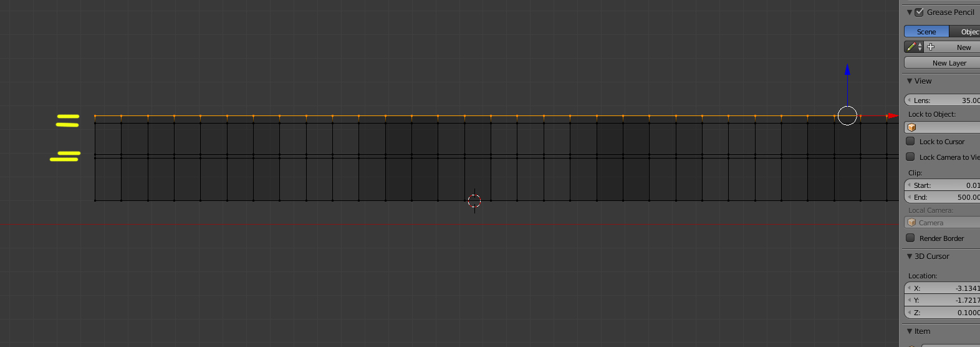This screenshot has height=347, width=980.
Task: Click the 3D Cursor Z location field
Action: [942, 313]
